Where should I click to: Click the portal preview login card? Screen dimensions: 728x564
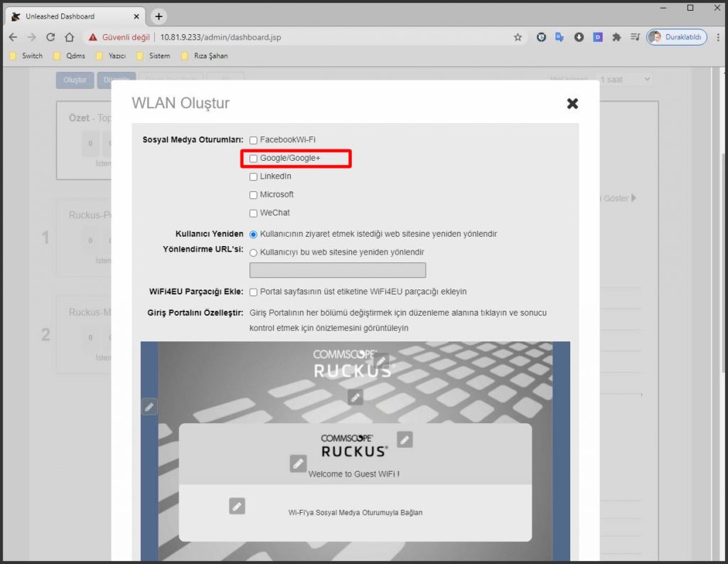click(355, 481)
